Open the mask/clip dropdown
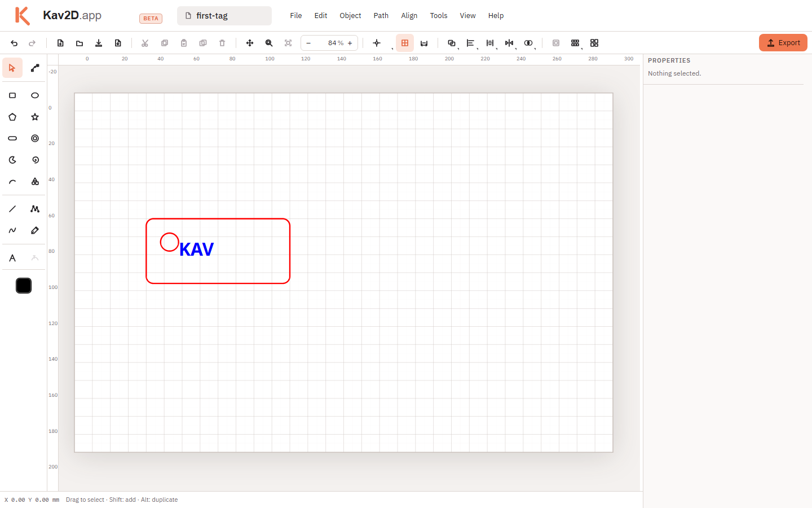This screenshot has height=508, width=812. pos(528,43)
